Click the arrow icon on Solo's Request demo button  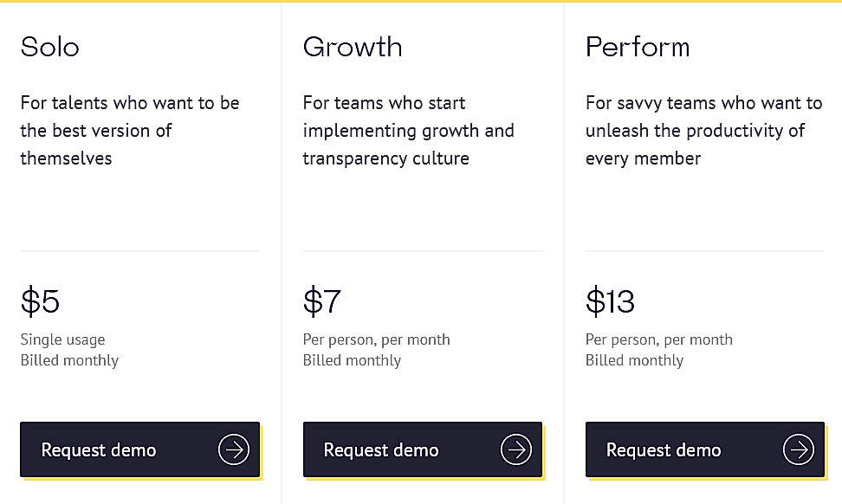pyautogui.click(x=233, y=449)
